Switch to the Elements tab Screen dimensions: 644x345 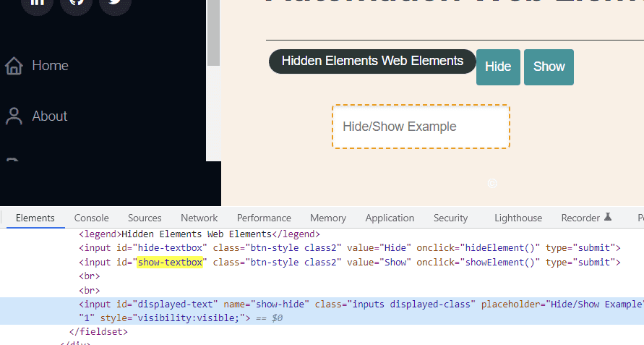tap(35, 218)
